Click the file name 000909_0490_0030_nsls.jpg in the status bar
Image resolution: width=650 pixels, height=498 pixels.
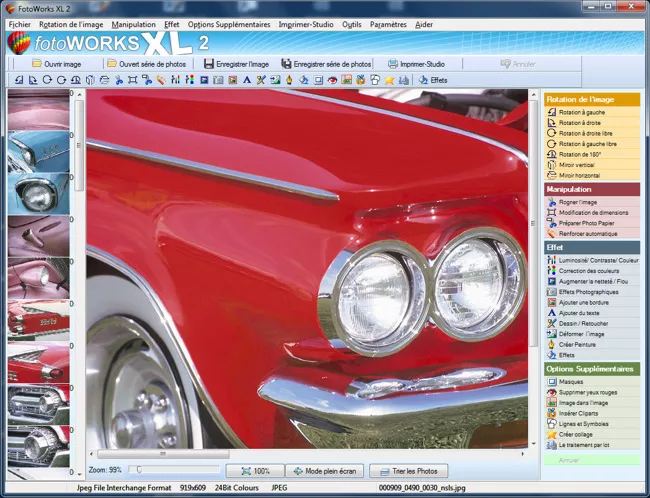(422, 488)
